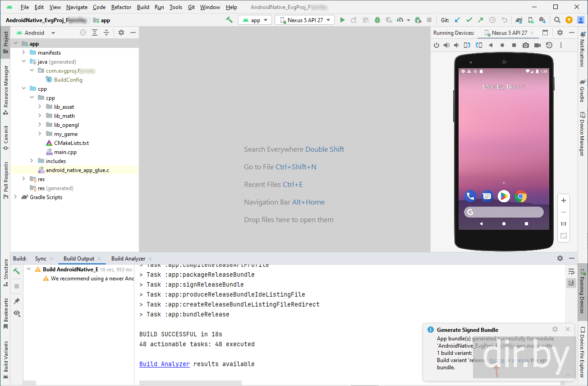588x386 pixels.
Task: Take emulator screenshot with camera icon
Action: click(526, 45)
